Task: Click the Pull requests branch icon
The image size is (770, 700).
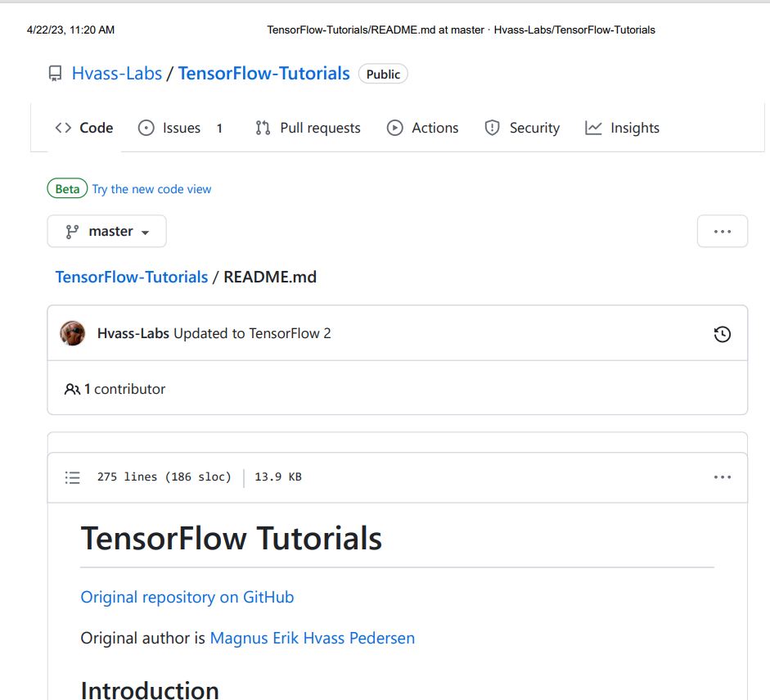Action: (x=263, y=128)
